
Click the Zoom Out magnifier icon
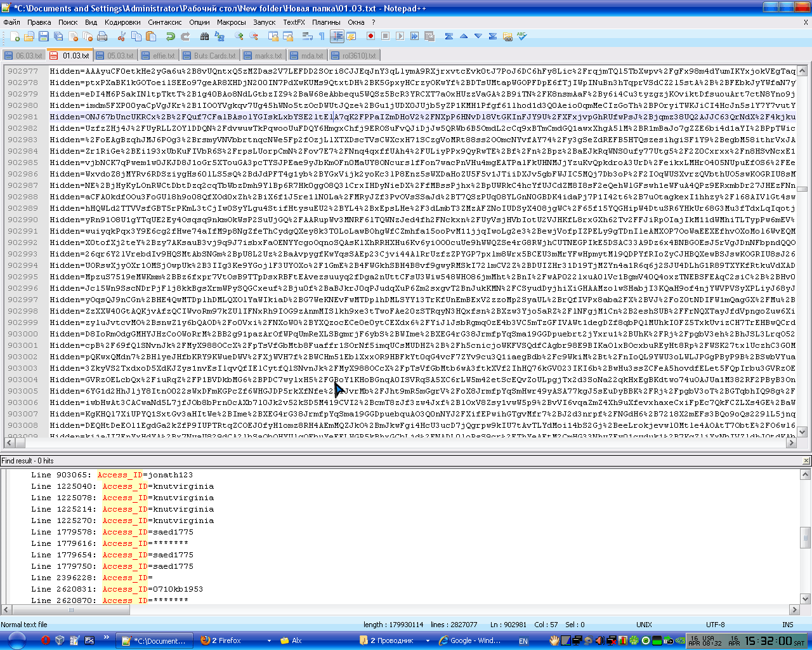click(253, 36)
